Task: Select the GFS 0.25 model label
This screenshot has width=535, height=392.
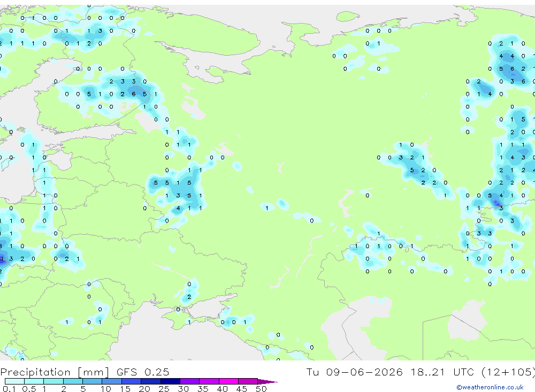Action: (x=143, y=372)
